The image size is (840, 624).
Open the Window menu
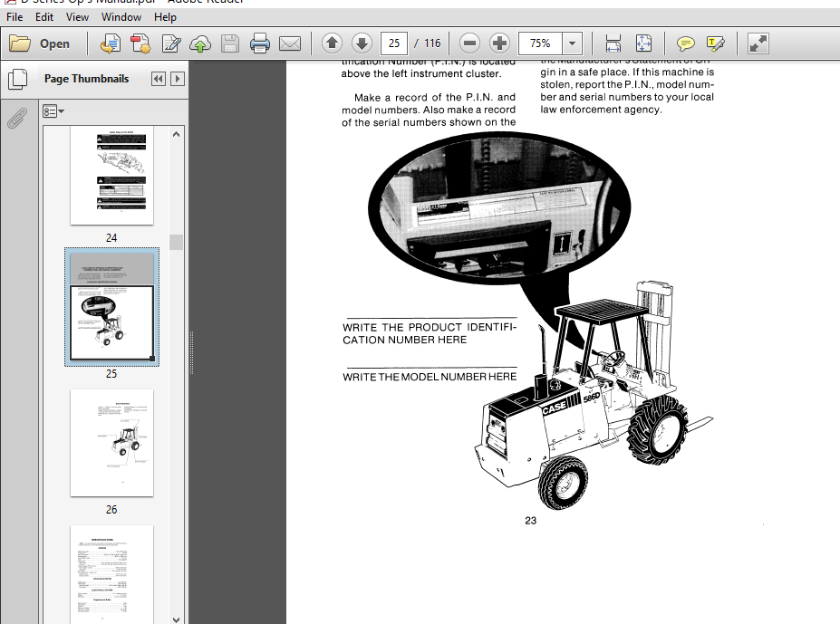tap(121, 17)
